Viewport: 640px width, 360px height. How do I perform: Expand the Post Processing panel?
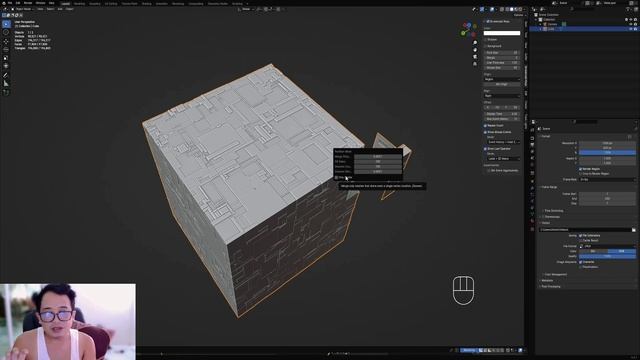(x=550, y=287)
